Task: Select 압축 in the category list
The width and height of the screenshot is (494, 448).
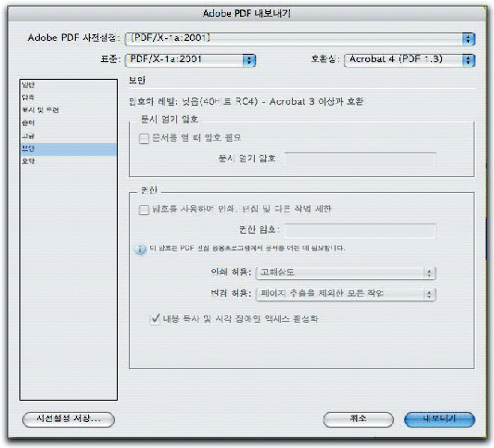Action: (69, 97)
